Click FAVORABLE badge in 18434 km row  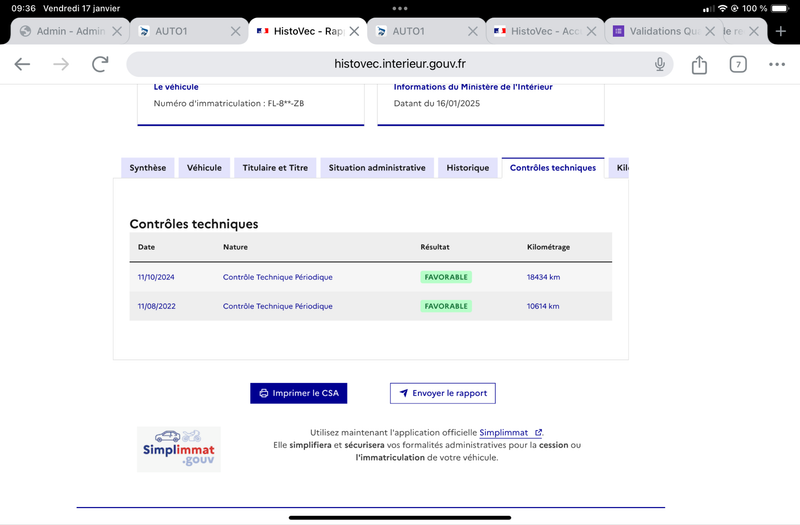(x=446, y=277)
